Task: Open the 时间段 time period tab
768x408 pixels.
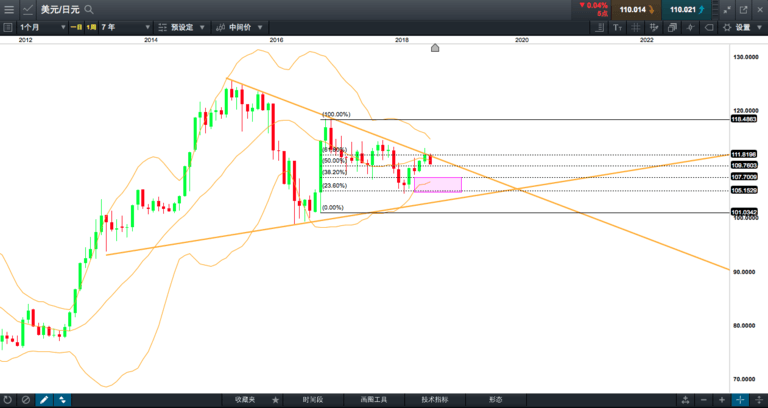Action: pos(312,400)
